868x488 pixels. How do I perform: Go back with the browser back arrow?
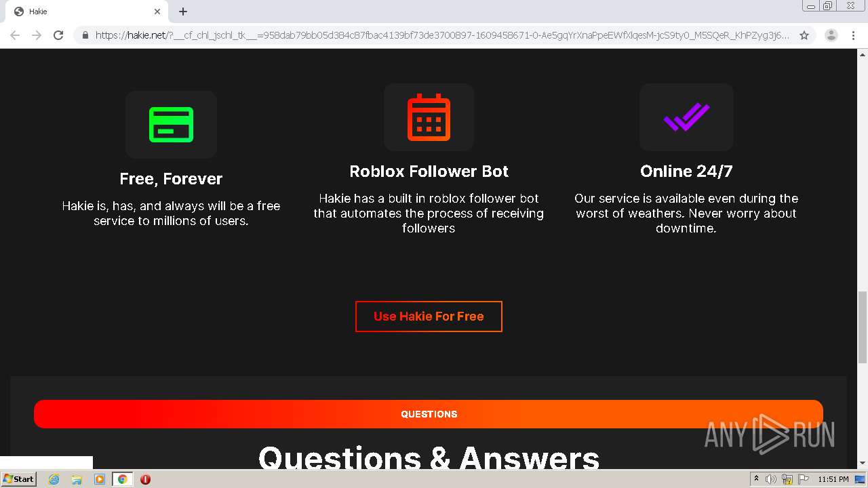click(x=15, y=35)
